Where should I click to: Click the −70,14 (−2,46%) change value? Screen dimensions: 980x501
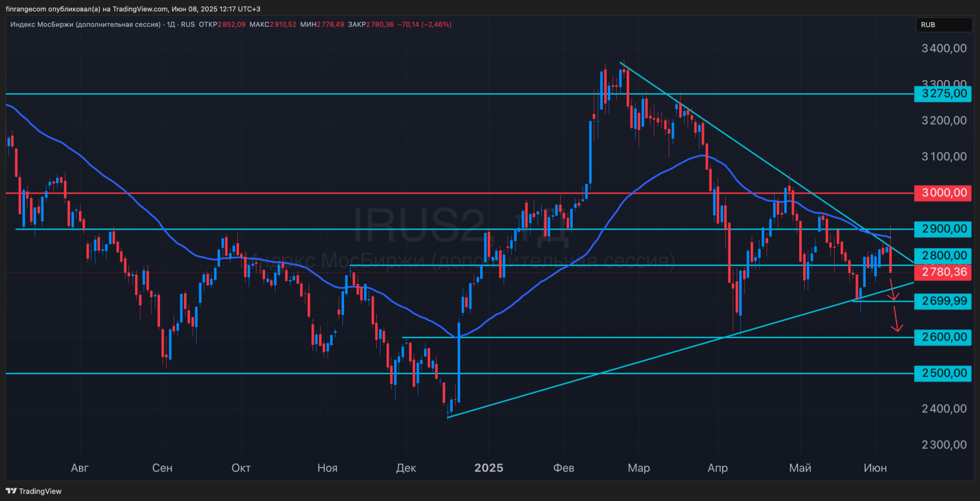click(425, 24)
